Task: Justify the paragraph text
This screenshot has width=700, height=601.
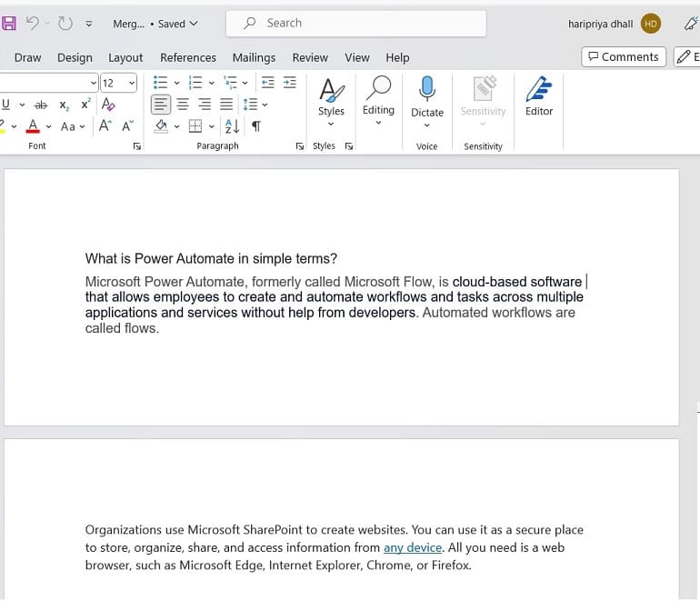Action: [x=226, y=105]
